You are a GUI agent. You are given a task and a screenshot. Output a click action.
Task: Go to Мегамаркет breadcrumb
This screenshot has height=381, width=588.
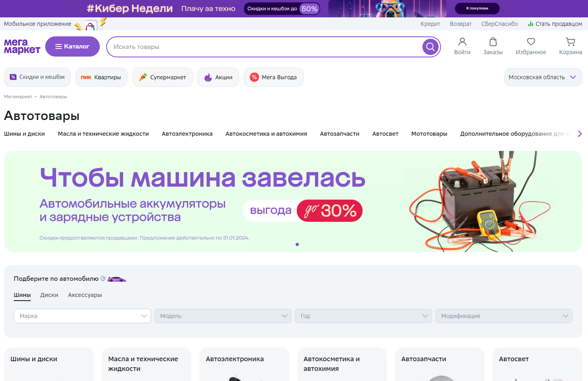tap(18, 97)
